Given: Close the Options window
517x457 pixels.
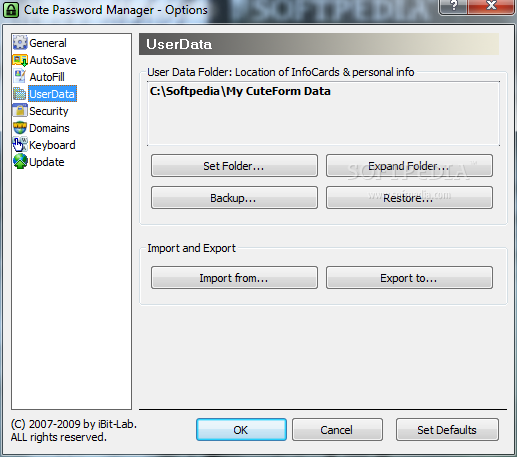Looking at the screenshot, I should (x=491, y=6).
